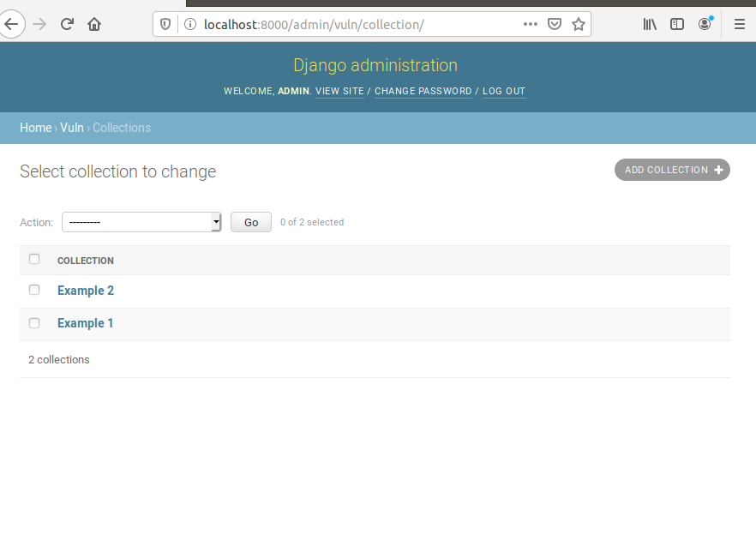
Task: Open the View Site link
Action: point(339,91)
